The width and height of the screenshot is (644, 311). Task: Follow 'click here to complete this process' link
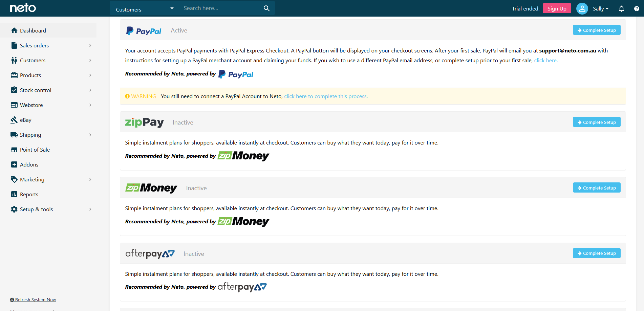(x=325, y=96)
